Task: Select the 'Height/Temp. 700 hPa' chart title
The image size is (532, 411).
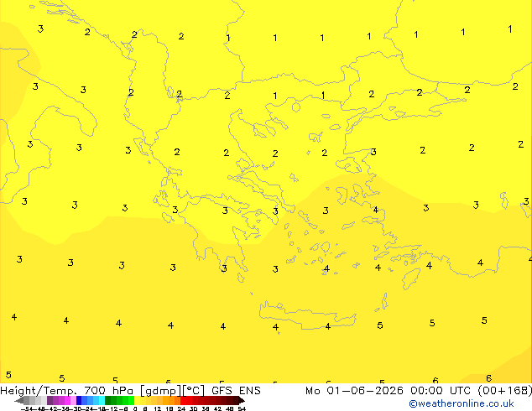Action: [67, 391]
